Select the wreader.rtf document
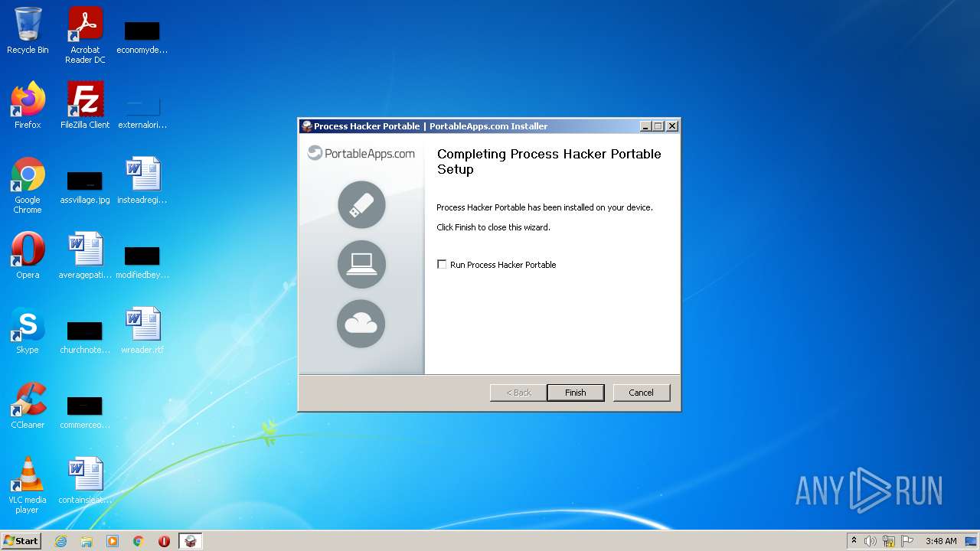 click(x=142, y=331)
